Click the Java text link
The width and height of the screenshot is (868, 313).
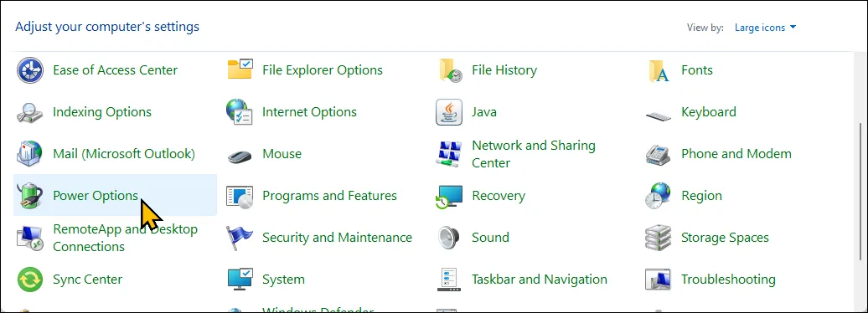tap(483, 112)
